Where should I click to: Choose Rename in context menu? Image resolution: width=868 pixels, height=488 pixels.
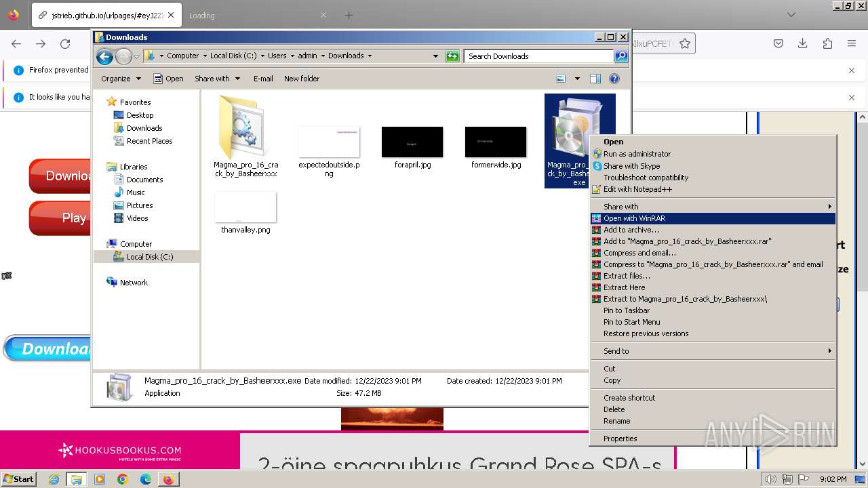coord(713,421)
